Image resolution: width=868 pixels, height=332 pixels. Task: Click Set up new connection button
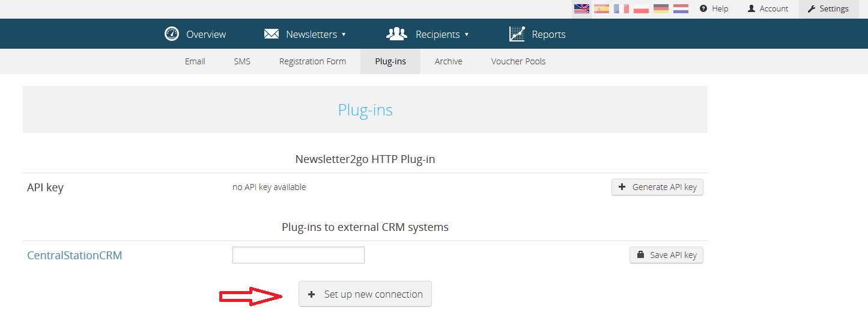[x=365, y=294]
